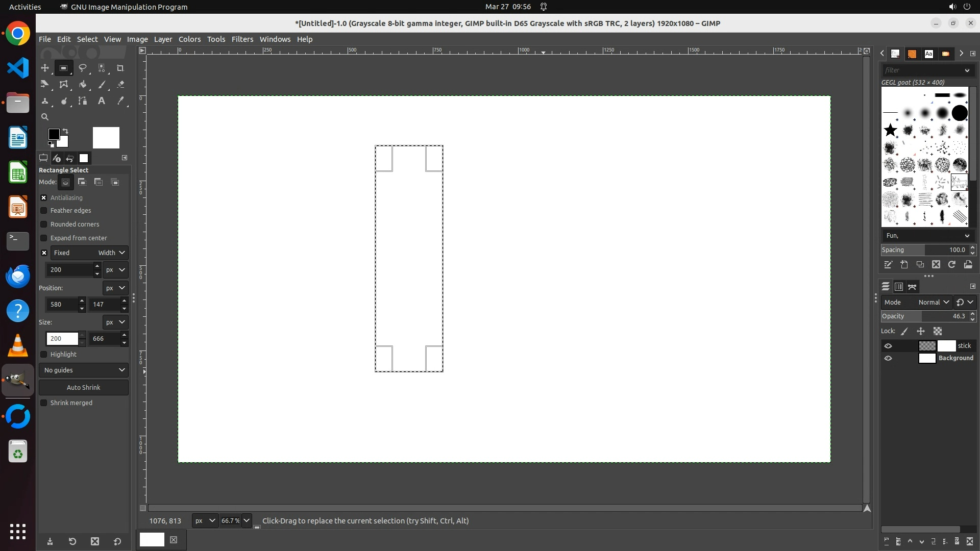980x551 pixels.
Task: Enable the Feather edges checkbox
Action: 44,211
